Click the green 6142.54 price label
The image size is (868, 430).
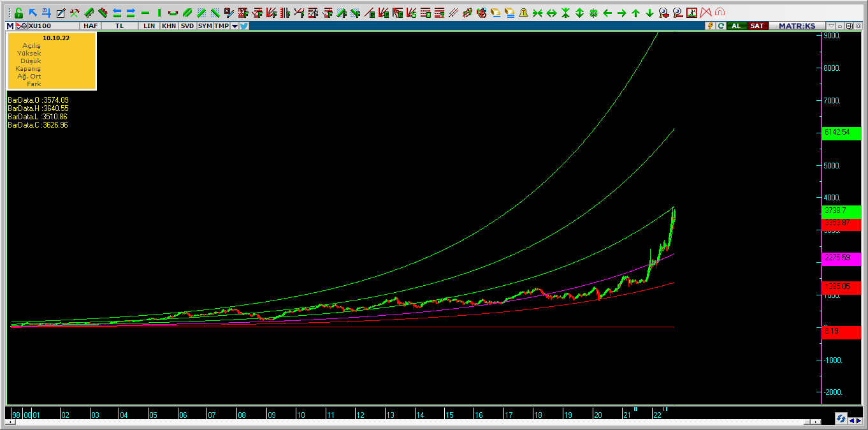(x=842, y=132)
